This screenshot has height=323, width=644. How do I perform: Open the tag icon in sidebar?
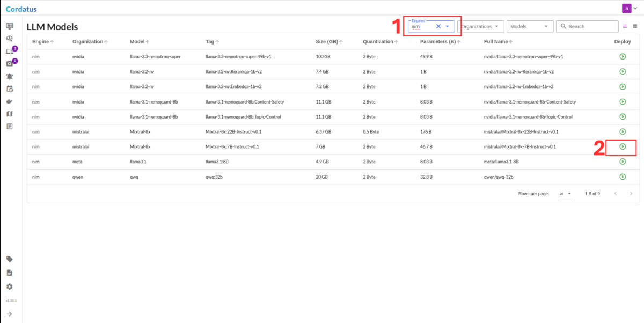pyautogui.click(x=9, y=259)
